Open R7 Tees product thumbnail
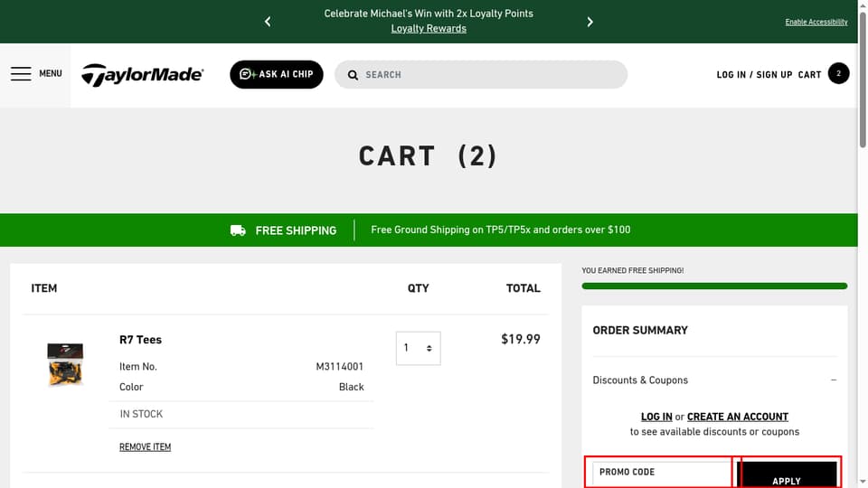This screenshot has height=488, width=868. (65, 364)
